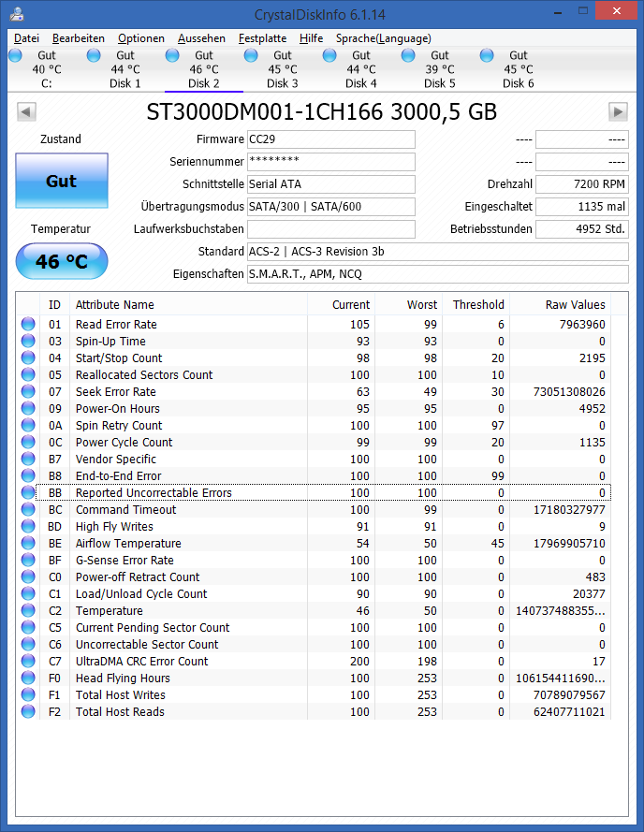Click the Standard ACS-2 field

(438, 252)
